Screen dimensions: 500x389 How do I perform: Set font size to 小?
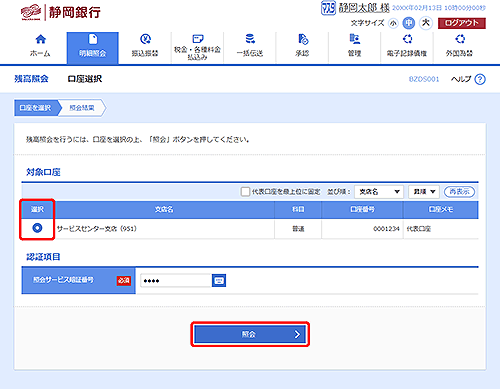(x=393, y=23)
